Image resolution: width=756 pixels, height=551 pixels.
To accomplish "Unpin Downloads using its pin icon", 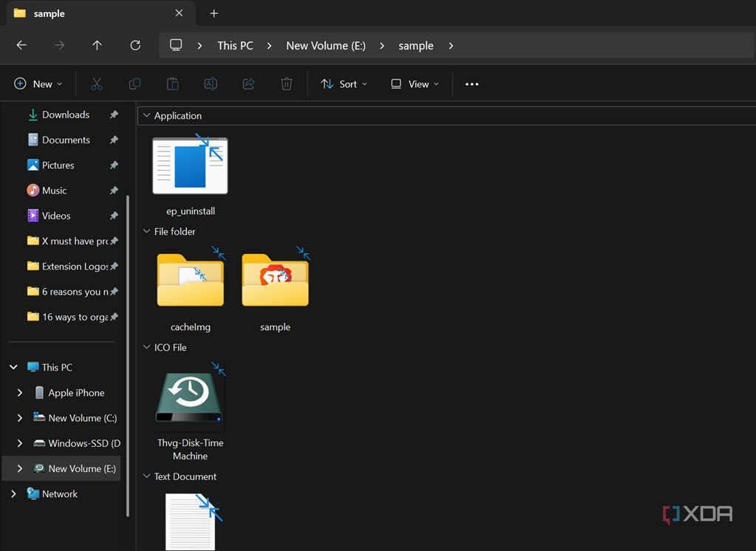I will (114, 114).
